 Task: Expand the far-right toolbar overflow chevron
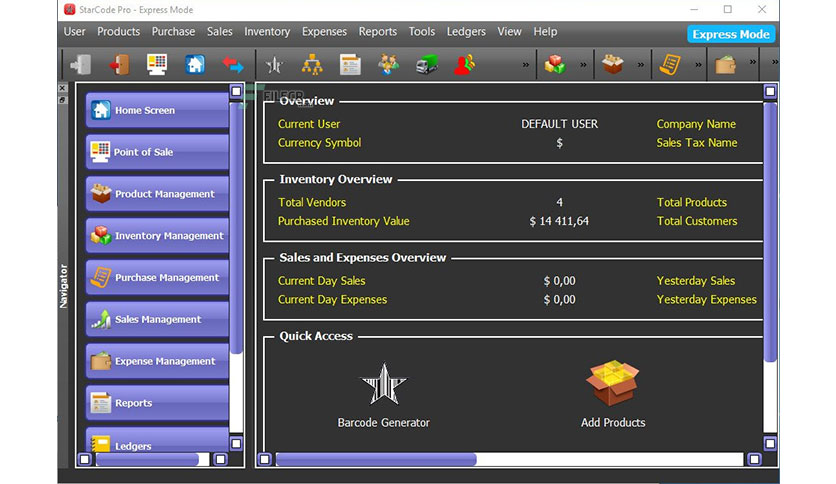[775, 62]
